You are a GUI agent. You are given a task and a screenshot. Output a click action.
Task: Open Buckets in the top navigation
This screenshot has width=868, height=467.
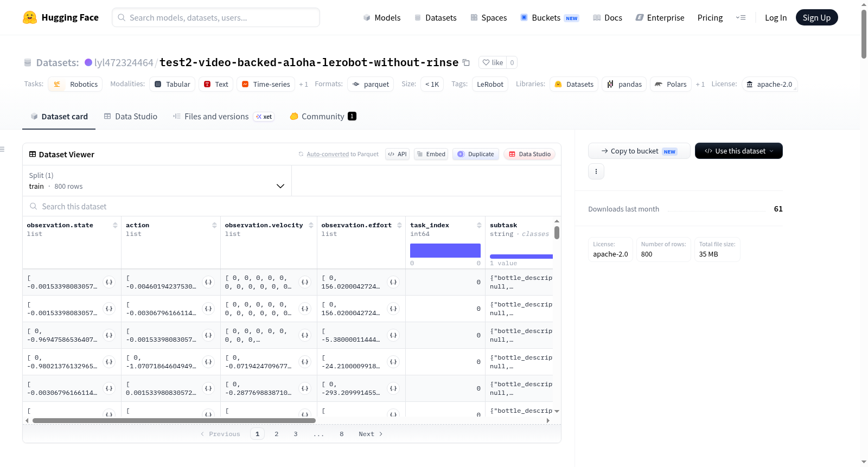tap(550, 17)
